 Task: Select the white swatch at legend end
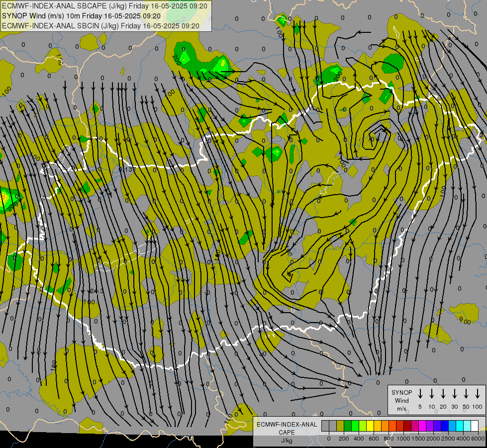[475, 426]
